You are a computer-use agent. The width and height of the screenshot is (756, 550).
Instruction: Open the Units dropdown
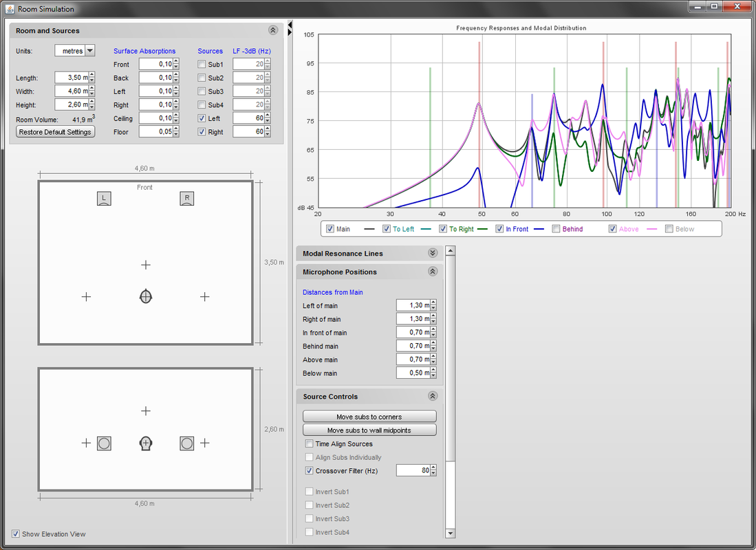(x=90, y=51)
